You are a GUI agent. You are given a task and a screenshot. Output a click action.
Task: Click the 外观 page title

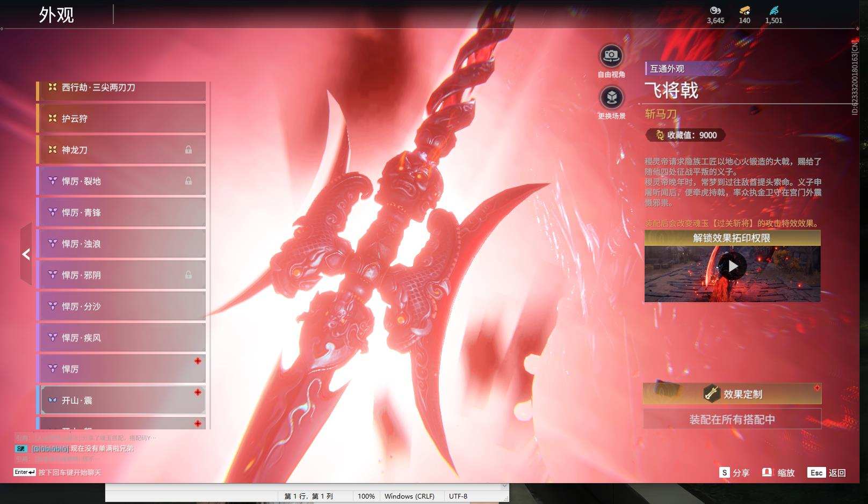tap(56, 14)
